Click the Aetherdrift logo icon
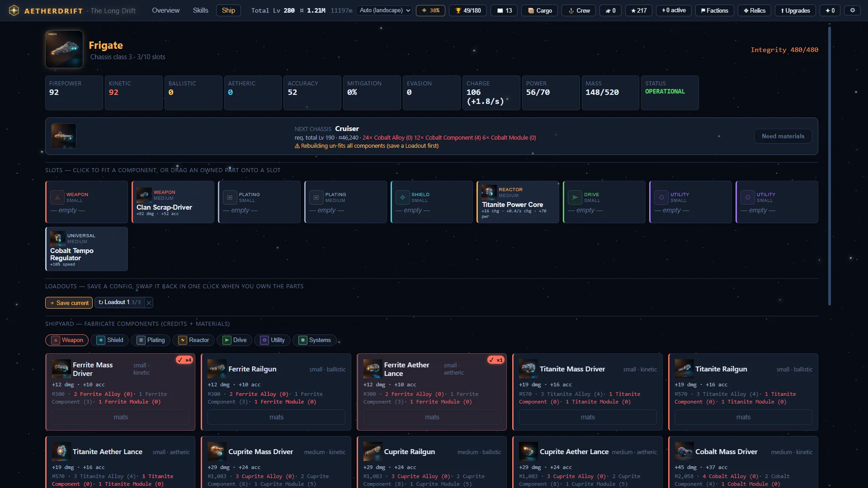 click(14, 10)
